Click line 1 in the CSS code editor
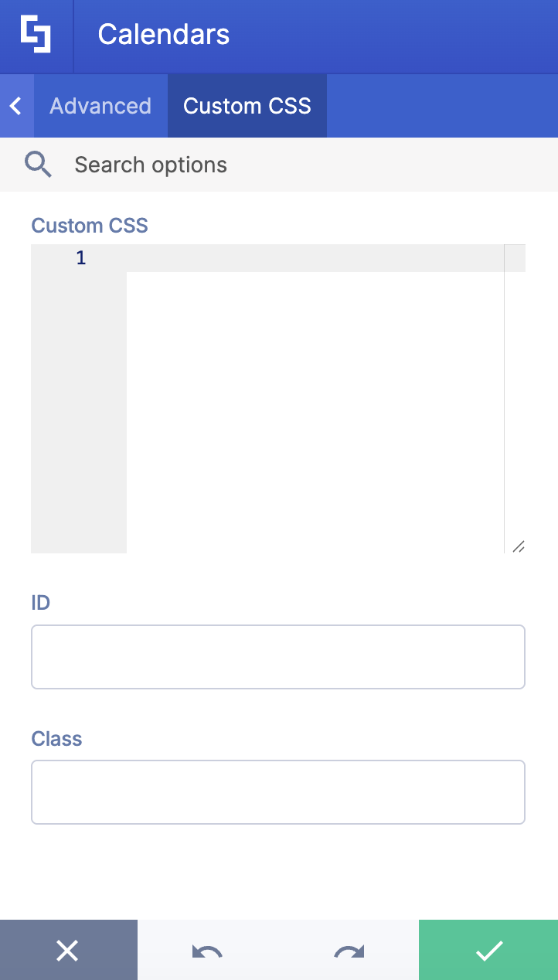 (x=309, y=257)
